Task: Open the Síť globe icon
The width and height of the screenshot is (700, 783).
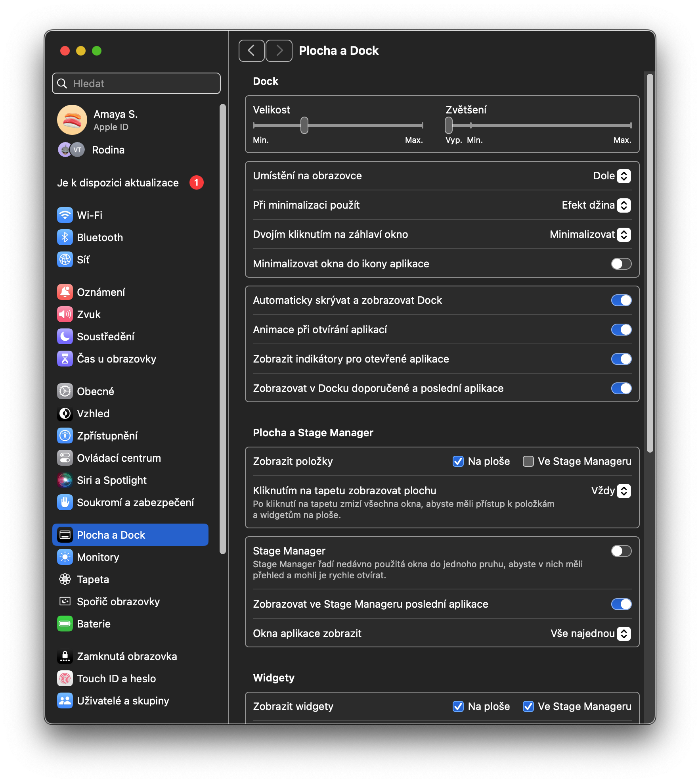Action: (x=65, y=260)
